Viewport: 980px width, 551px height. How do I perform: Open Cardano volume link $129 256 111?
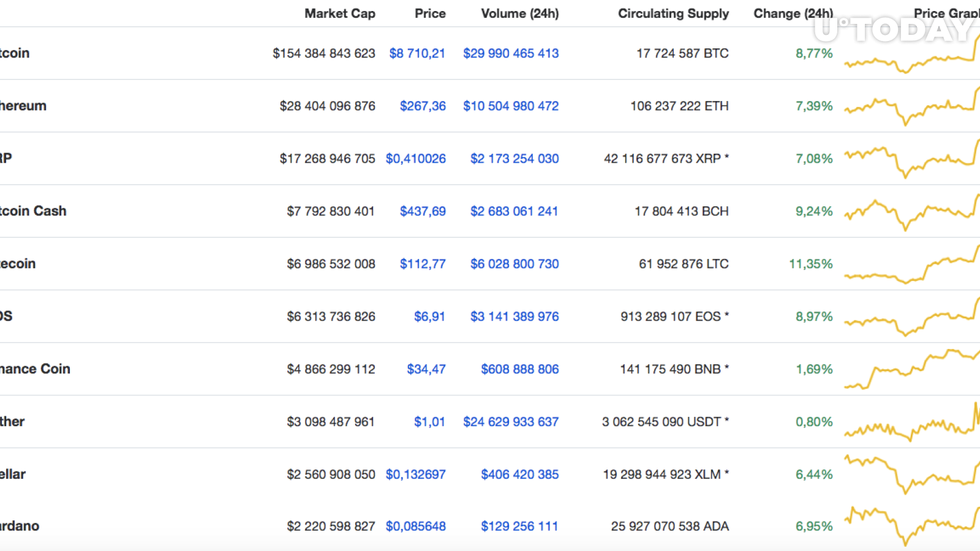519,527
